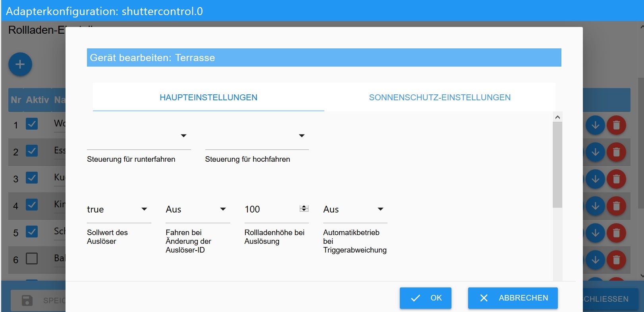Screen dimensions: 644x312
Task: Open the Steuerung für runterfahren dropdown
Action: (139, 136)
